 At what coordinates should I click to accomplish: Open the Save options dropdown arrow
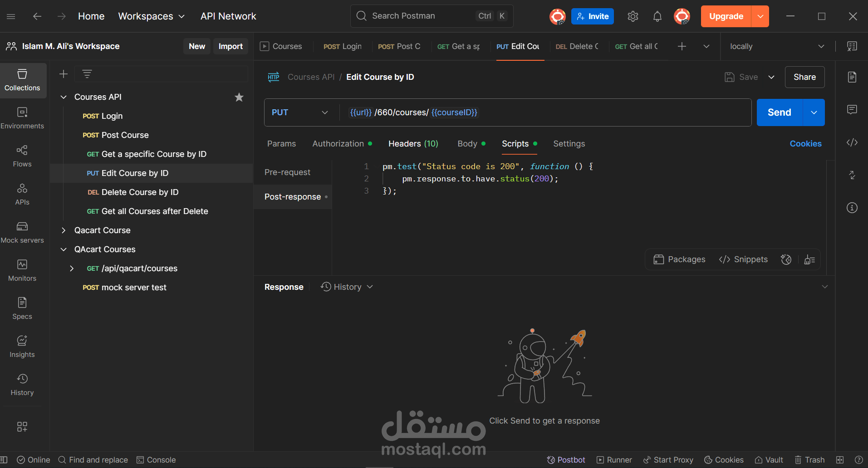[771, 77]
